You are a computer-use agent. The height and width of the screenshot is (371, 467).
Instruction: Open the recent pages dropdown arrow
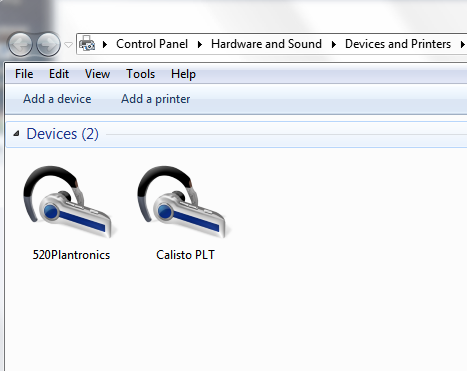point(68,44)
